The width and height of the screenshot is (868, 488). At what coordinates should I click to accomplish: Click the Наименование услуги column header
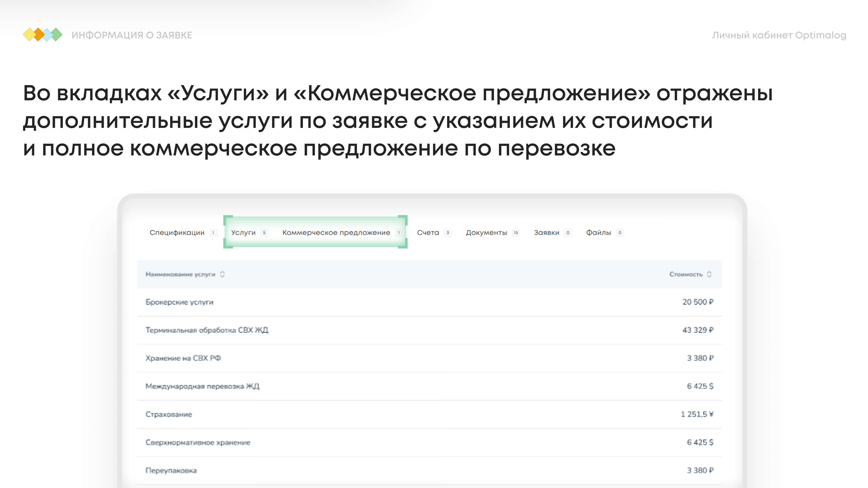pyautogui.click(x=180, y=274)
